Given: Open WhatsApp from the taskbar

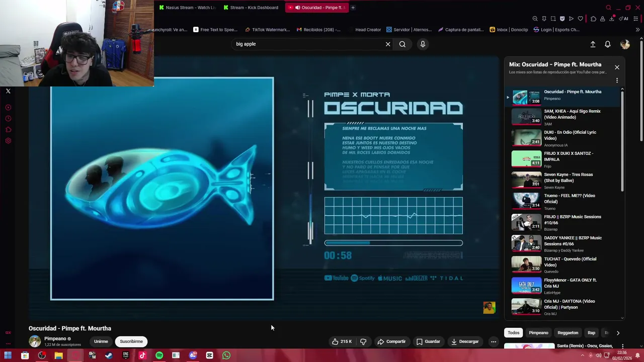Looking at the screenshot, I should click(x=226, y=355).
